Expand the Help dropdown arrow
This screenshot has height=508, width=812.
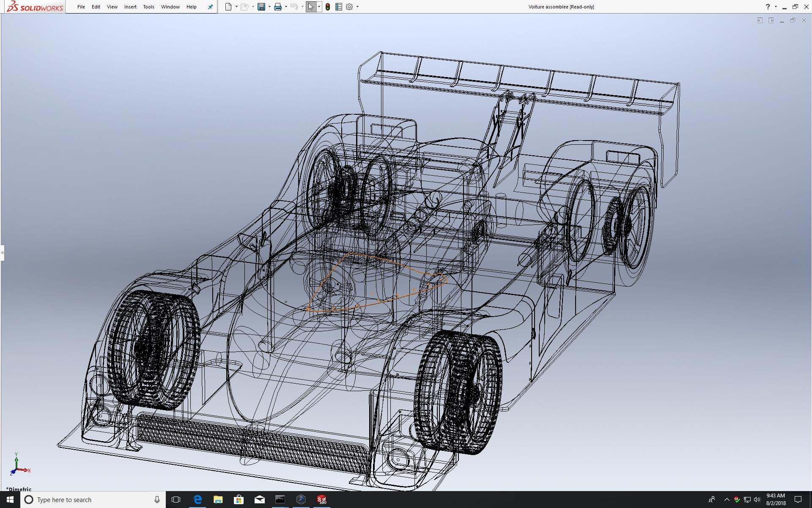776,7
